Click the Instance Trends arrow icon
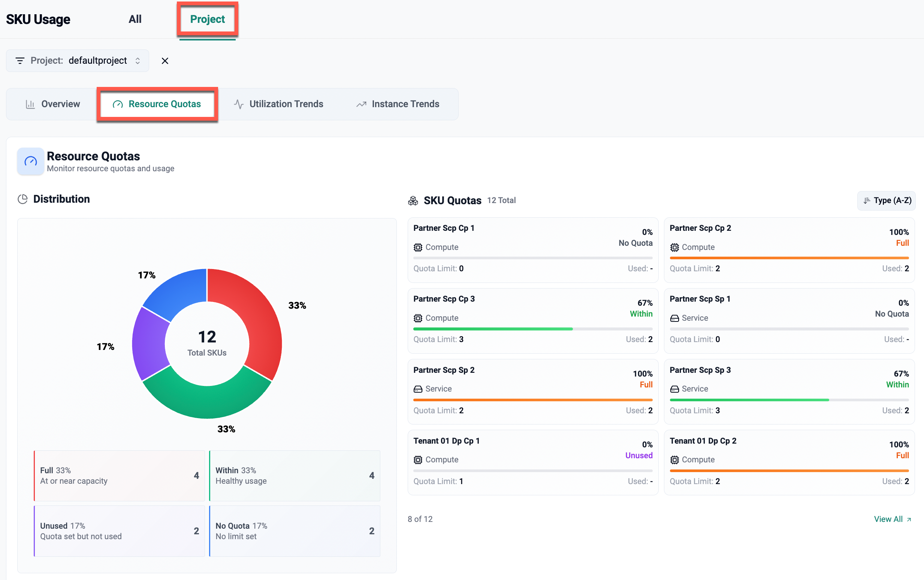This screenshot has width=924, height=580. (x=361, y=104)
